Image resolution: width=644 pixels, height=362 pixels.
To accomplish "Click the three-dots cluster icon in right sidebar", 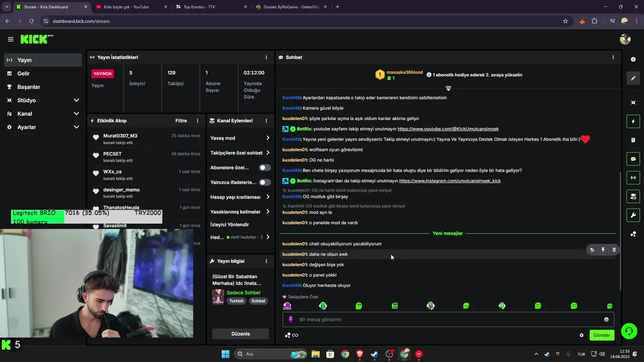I will pos(633,234).
